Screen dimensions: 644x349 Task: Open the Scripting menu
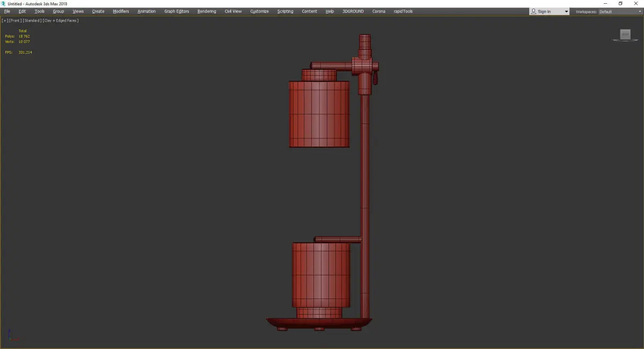coord(286,11)
